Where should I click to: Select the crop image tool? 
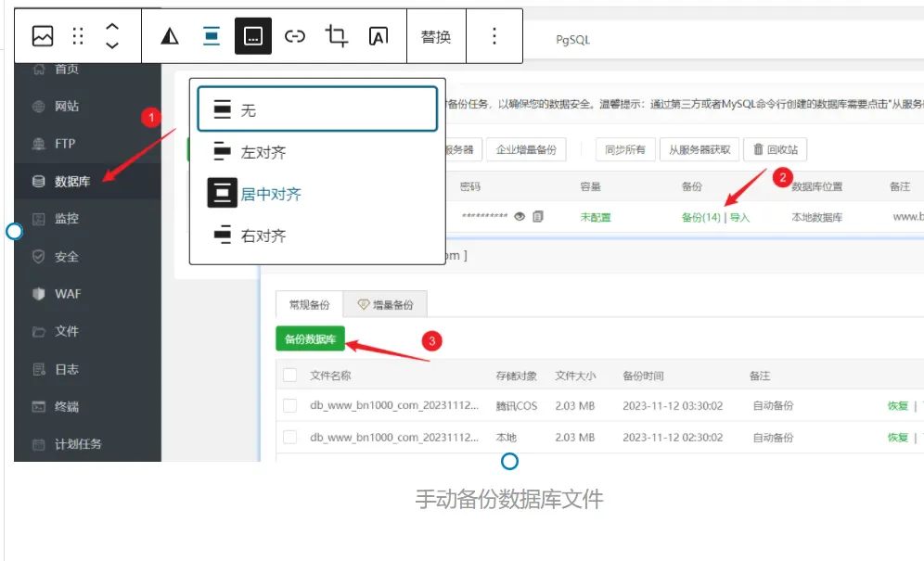point(337,36)
